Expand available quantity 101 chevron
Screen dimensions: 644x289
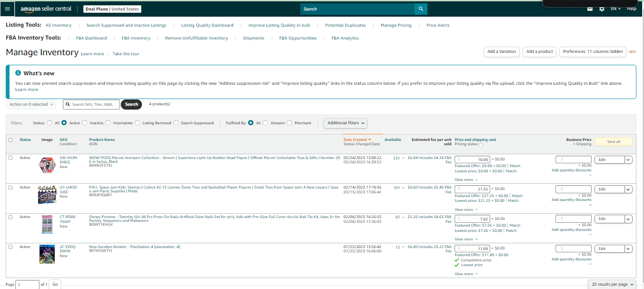coord(404,188)
